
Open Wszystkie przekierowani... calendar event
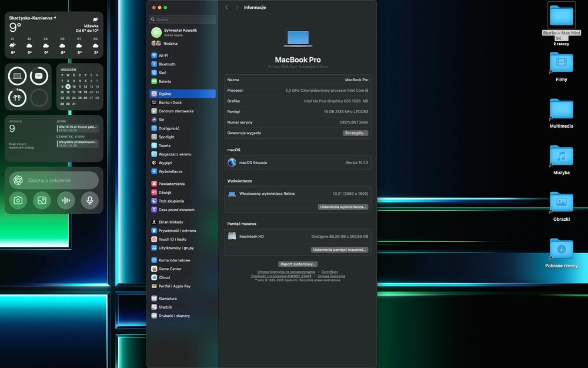[78, 144]
